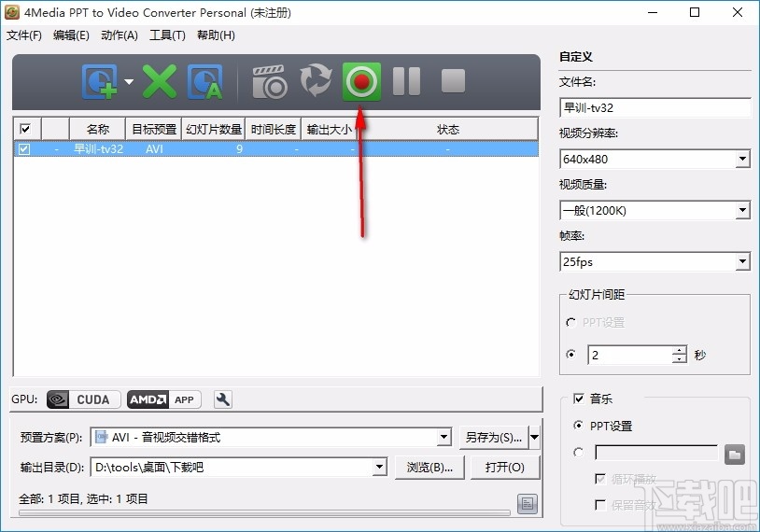Image resolution: width=760 pixels, height=532 pixels.
Task: Click the 另存为(S)... button
Action: (493, 438)
